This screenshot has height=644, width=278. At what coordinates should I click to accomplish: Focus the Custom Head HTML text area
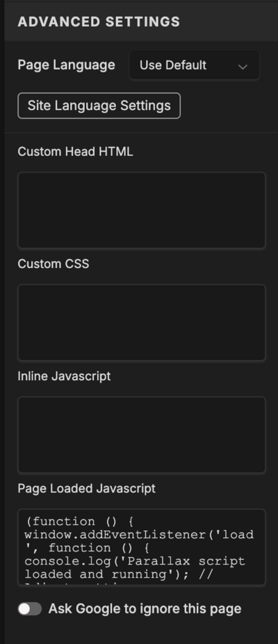coord(142,210)
